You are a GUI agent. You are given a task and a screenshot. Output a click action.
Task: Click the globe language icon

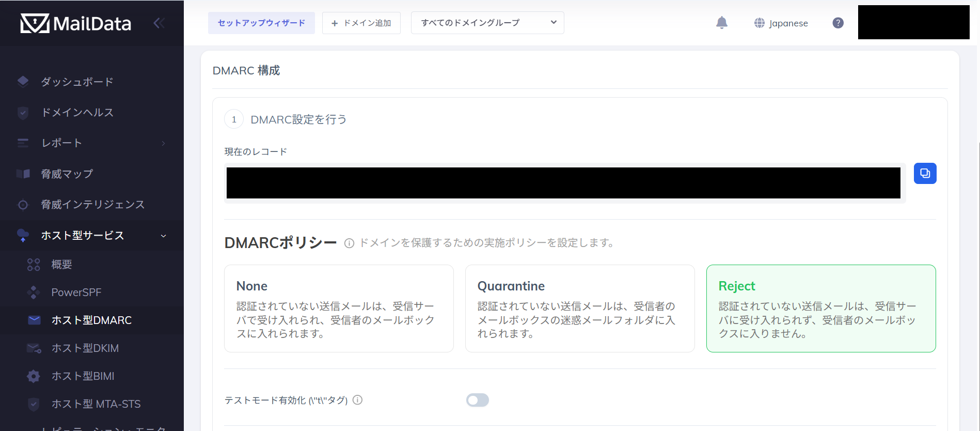[759, 23]
